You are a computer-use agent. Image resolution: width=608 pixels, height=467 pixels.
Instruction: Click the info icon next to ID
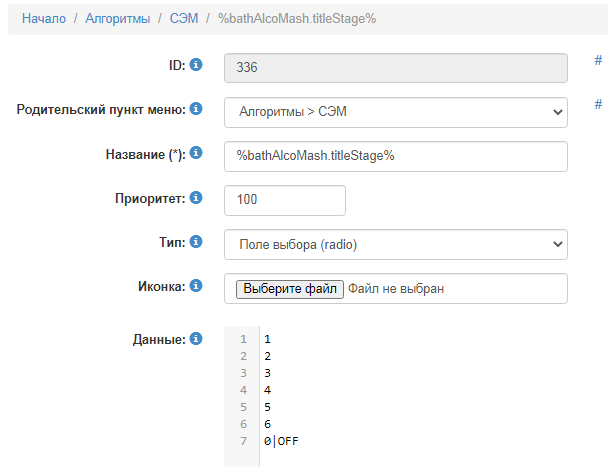coord(196,65)
